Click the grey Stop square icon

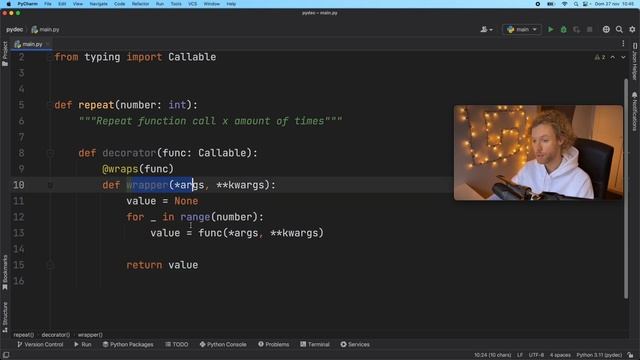[x=589, y=29]
